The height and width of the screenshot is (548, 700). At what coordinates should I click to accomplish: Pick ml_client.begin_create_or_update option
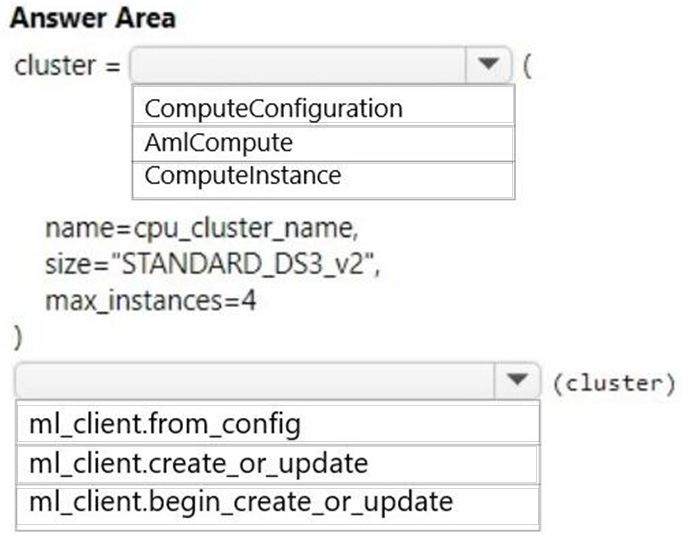coord(278,503)
